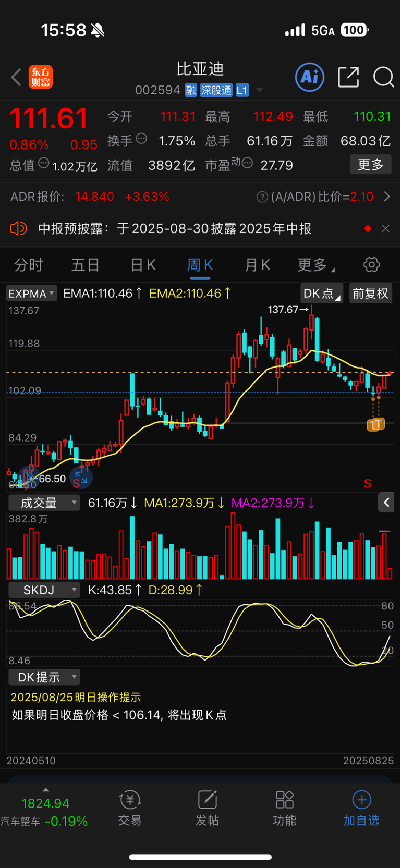Tap the share/export icon
Viewport: 401px width, 868px height.
click(348, 77)
